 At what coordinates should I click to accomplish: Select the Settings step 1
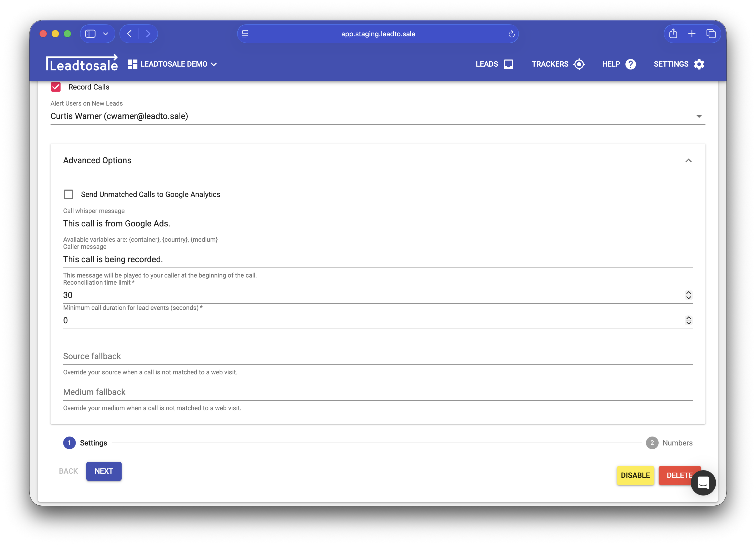(x=69, y=443)
